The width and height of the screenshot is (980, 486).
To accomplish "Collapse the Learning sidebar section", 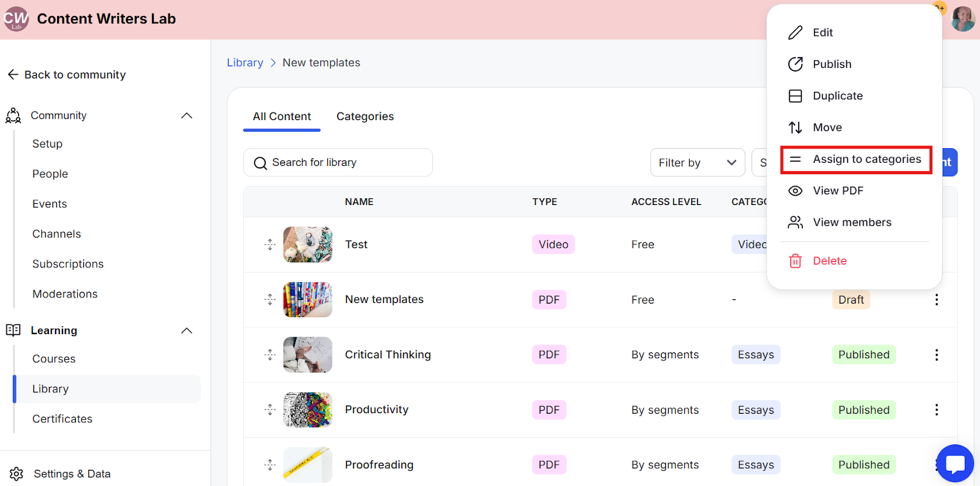I will pos(187,331).
